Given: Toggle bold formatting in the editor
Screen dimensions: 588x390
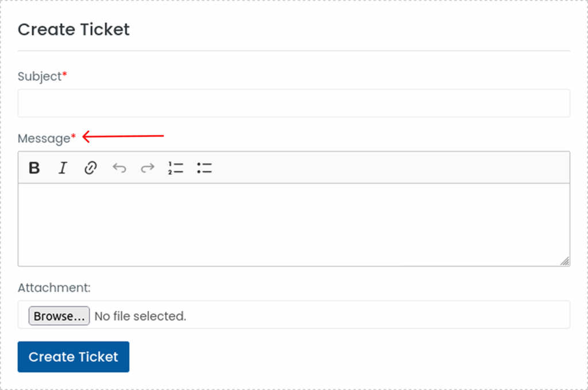Looking at the screenshot, I should tap(34, 168).
